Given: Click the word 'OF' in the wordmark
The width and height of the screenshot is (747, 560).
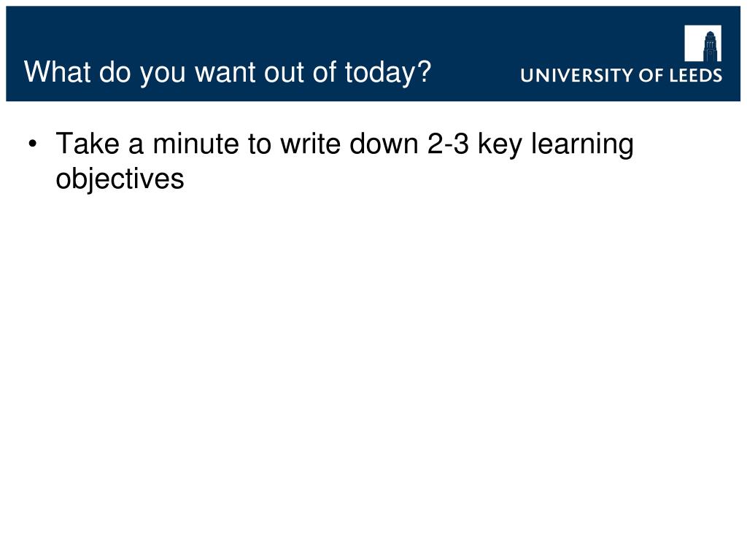Looking at the screenshot, I should point(651,75).
